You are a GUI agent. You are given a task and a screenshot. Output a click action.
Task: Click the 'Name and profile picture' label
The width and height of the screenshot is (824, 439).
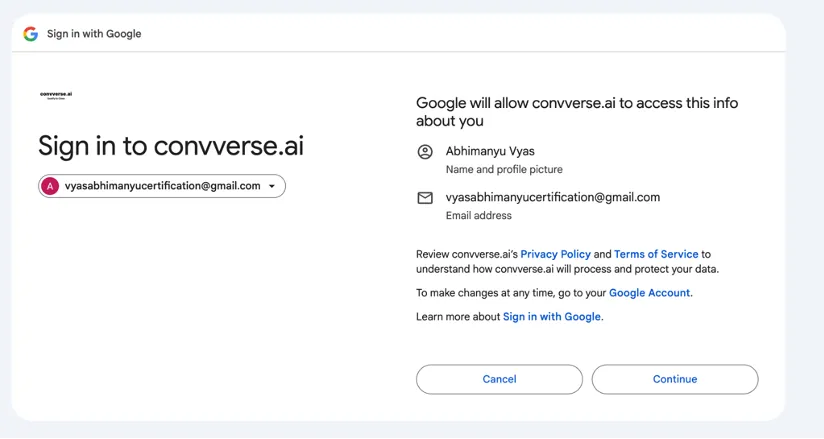504,169
